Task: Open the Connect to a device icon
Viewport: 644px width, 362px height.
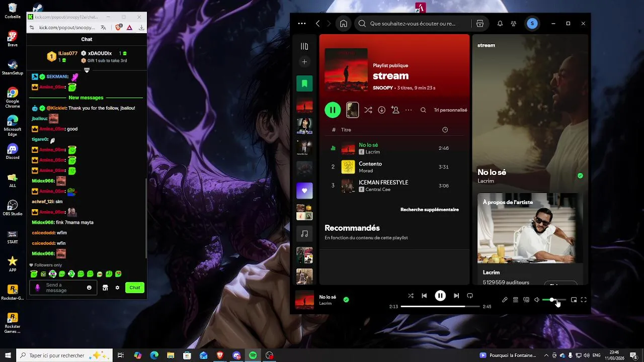Action: click(x=526, y=300)
